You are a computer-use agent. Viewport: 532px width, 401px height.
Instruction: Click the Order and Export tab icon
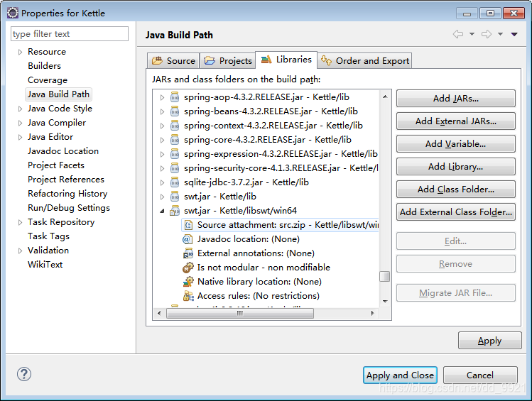click(327, 60)
